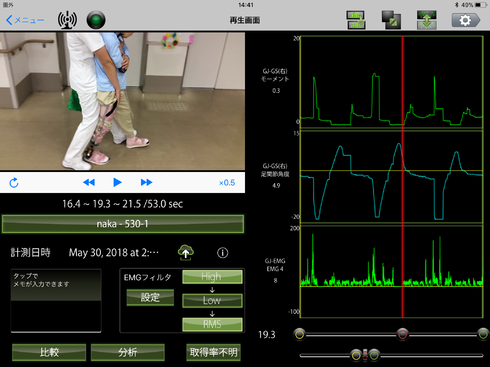This screenshot has height=367, width=490.
Task: Open the 分析 analysis button
Action: coord(128,352)
